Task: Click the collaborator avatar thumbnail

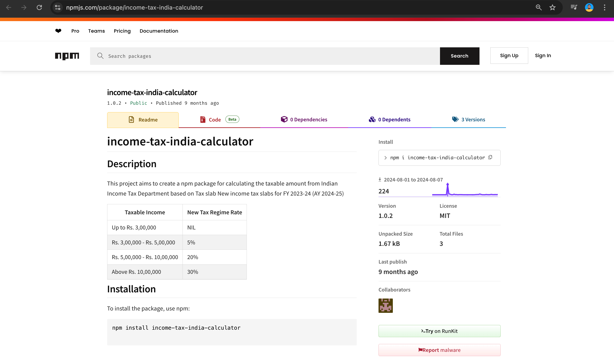Action: (x=385, y=305)
